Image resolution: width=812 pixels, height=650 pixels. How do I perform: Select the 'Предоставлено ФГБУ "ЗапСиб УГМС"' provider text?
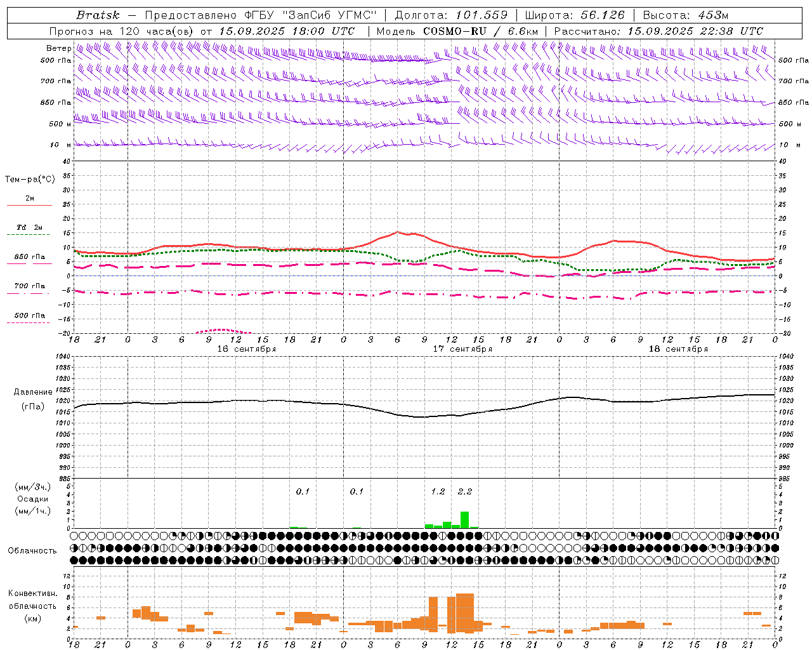261,15
